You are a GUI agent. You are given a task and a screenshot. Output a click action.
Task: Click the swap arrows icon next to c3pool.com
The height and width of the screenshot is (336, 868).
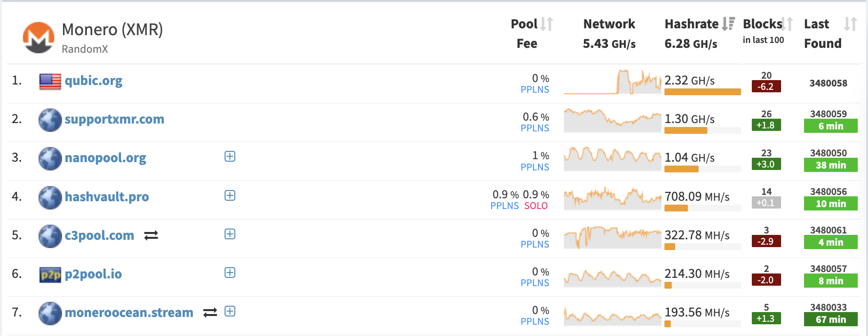152,235
